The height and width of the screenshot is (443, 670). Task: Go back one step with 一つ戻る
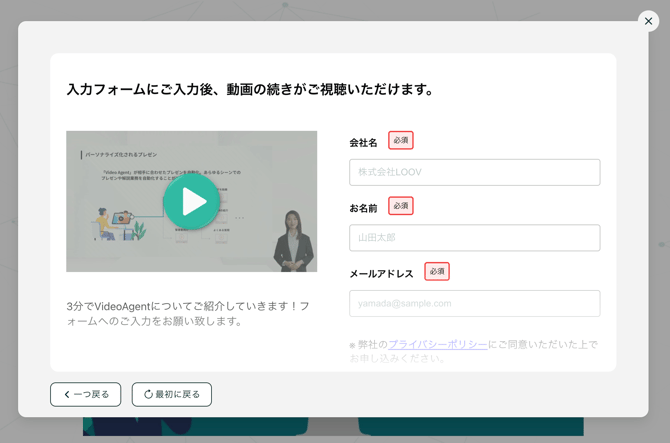[x=85, y=394]
